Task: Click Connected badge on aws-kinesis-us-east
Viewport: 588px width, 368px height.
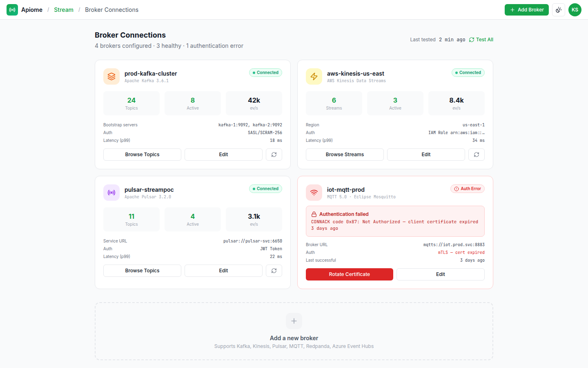Action: click(468, 73)
